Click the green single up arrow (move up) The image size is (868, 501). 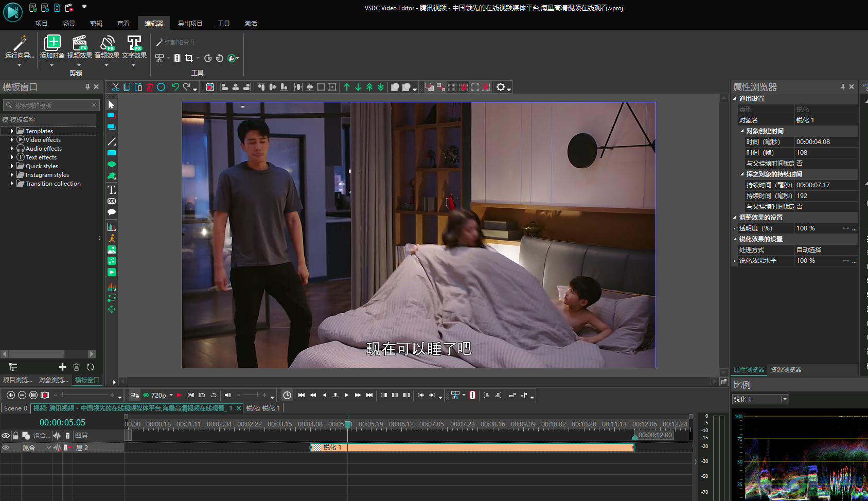pos(347,87)
